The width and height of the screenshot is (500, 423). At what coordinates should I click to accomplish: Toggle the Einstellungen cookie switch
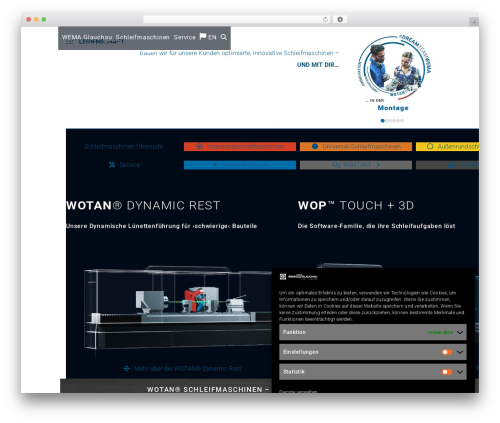[x=446, y=352]
